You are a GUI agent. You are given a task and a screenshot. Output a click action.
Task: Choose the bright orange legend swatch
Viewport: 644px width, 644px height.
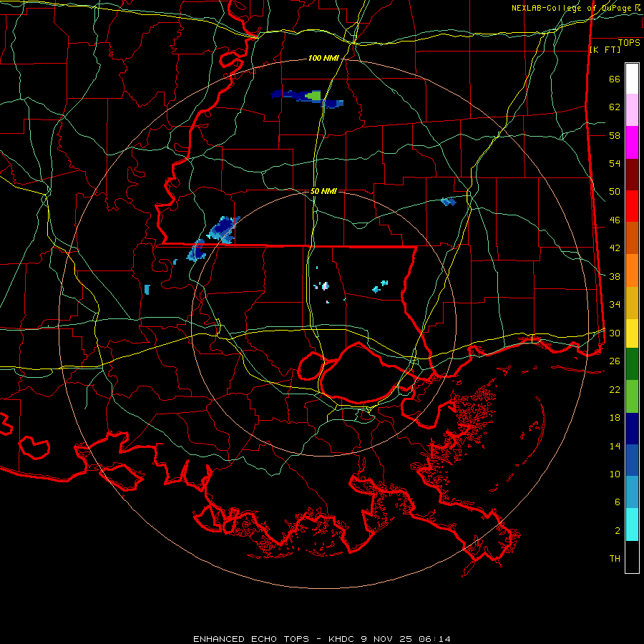coord(632,270)
